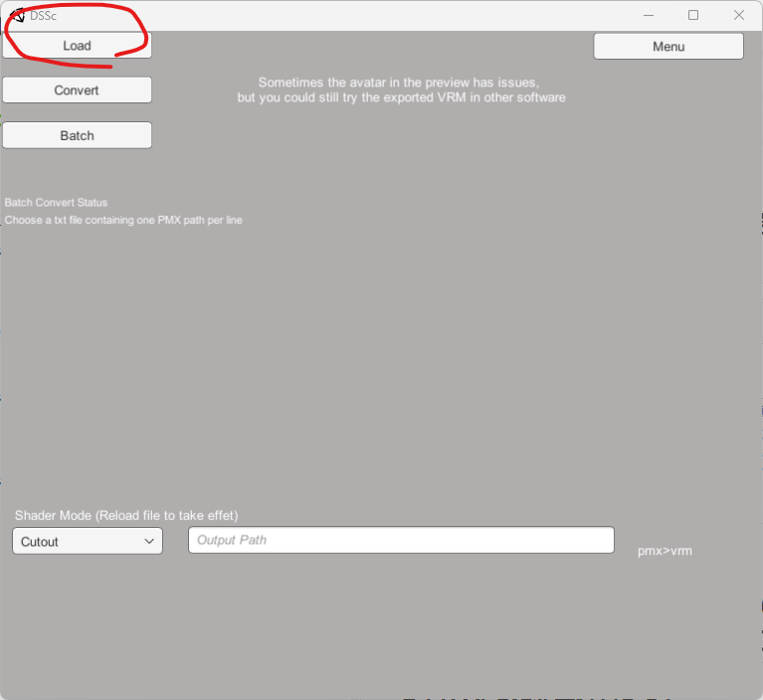Open the Batch conversion option
Image resolution: width=763 pixels, height=700 pixels.
click(x=77, y=135)
